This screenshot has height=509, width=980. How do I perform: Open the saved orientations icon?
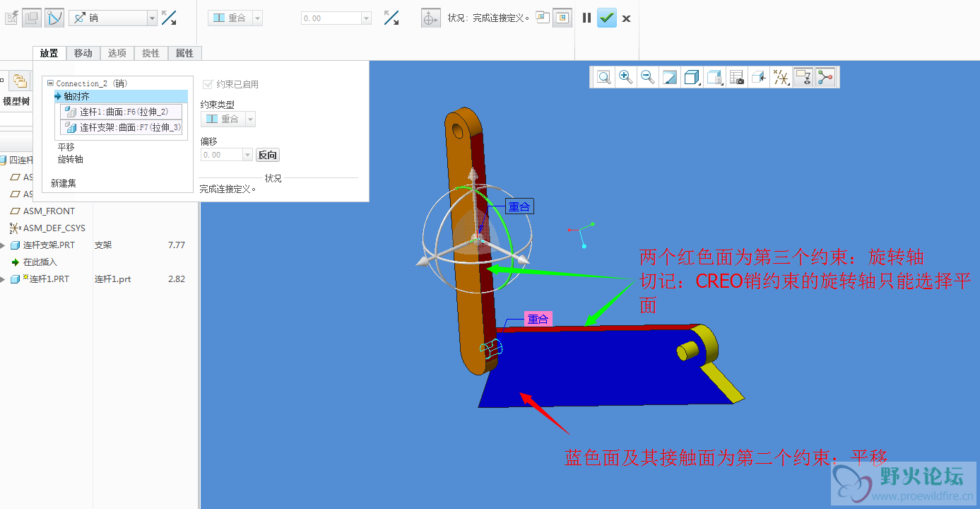pyautogui.click(x=715, y=77)
